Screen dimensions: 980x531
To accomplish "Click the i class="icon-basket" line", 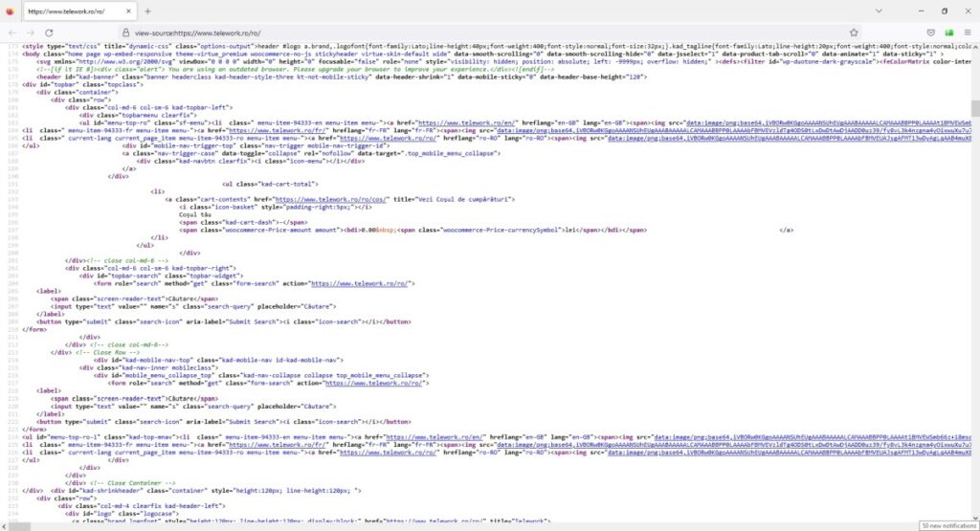I will point(275,207).
